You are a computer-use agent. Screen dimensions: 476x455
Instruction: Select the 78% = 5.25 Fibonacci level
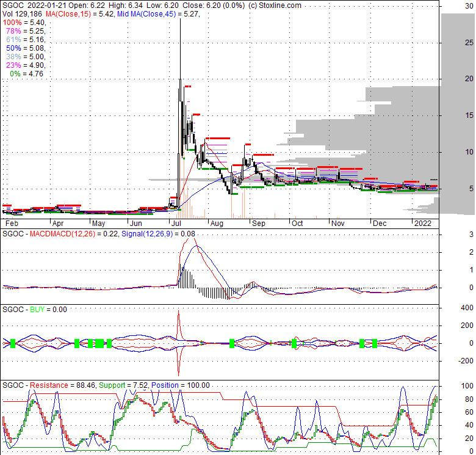tap(26, 31)
